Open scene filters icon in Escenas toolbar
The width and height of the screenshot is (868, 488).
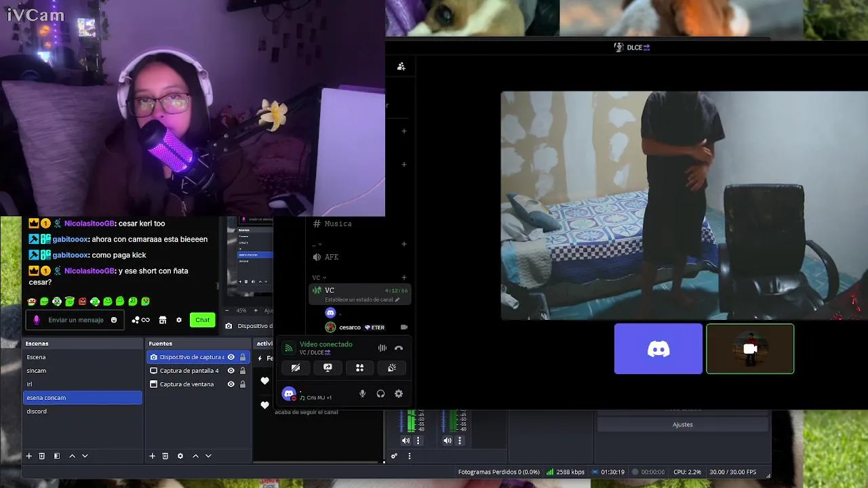click(57, 456)
